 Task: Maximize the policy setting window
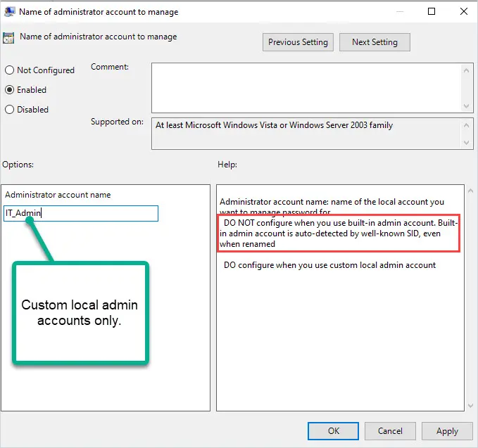pos(432,11)
